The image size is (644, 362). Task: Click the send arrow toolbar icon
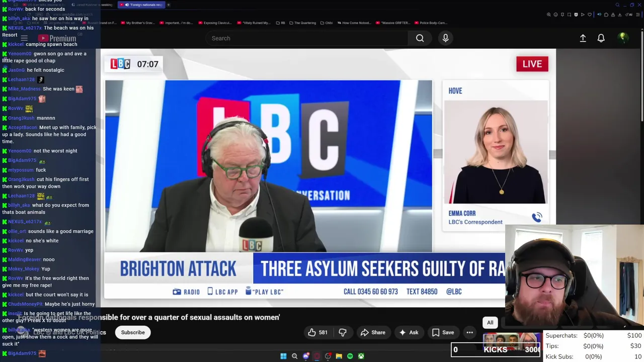583,15
